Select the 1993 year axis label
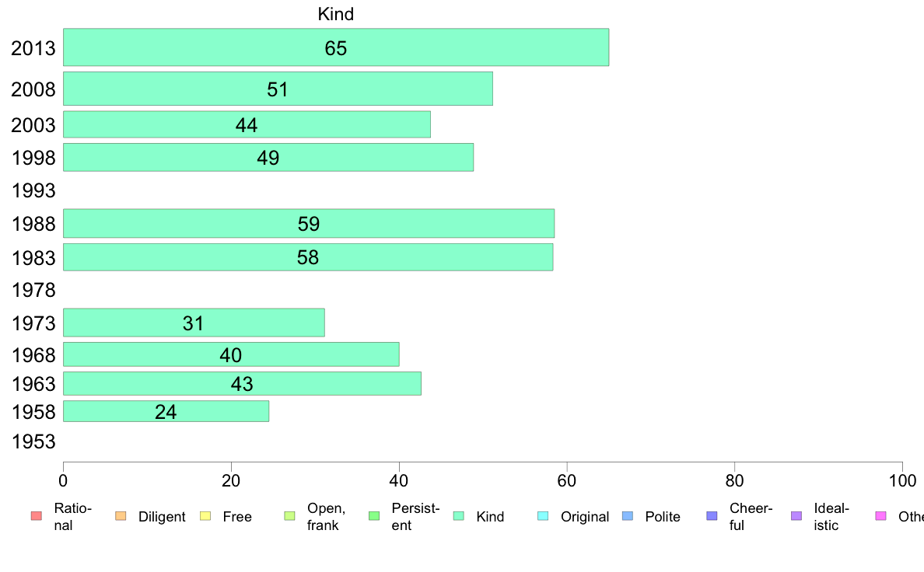The width and height of the screenshot is (924, 572). point(33,191)
